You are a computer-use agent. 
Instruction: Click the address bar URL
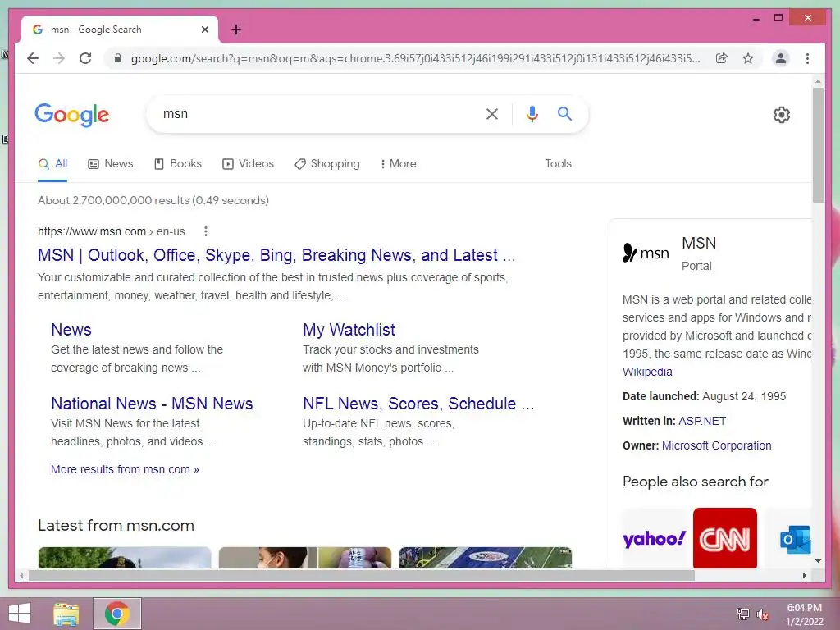coord(415,58)
